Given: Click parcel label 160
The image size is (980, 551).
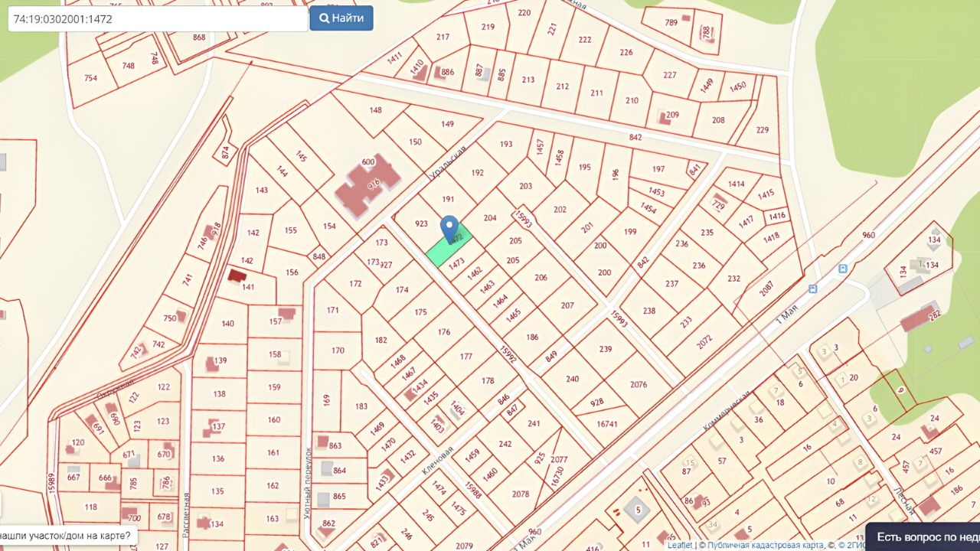Looking at the screenshot, I should 274,419.
